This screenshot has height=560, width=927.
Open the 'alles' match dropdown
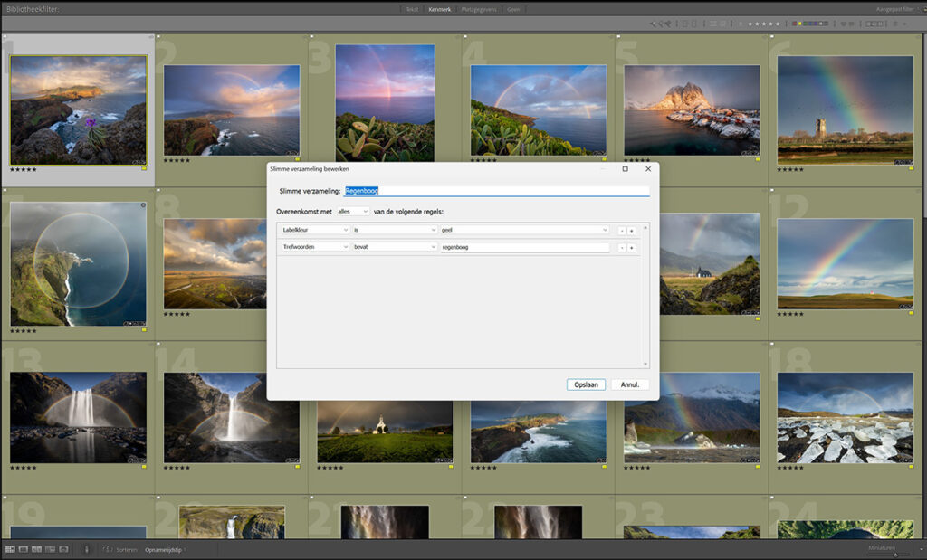pos(353,212)
